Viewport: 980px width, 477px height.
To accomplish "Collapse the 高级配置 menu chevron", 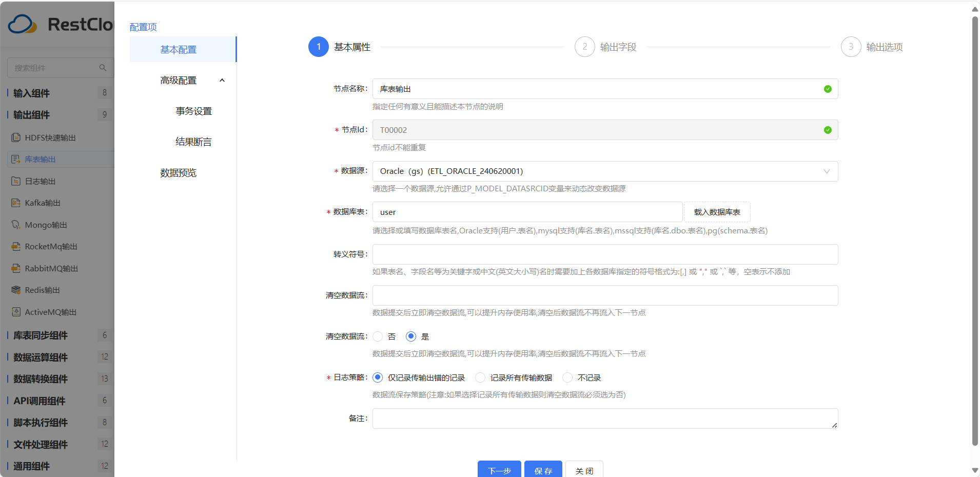I will pyautogui.click(x=222, y=80).
